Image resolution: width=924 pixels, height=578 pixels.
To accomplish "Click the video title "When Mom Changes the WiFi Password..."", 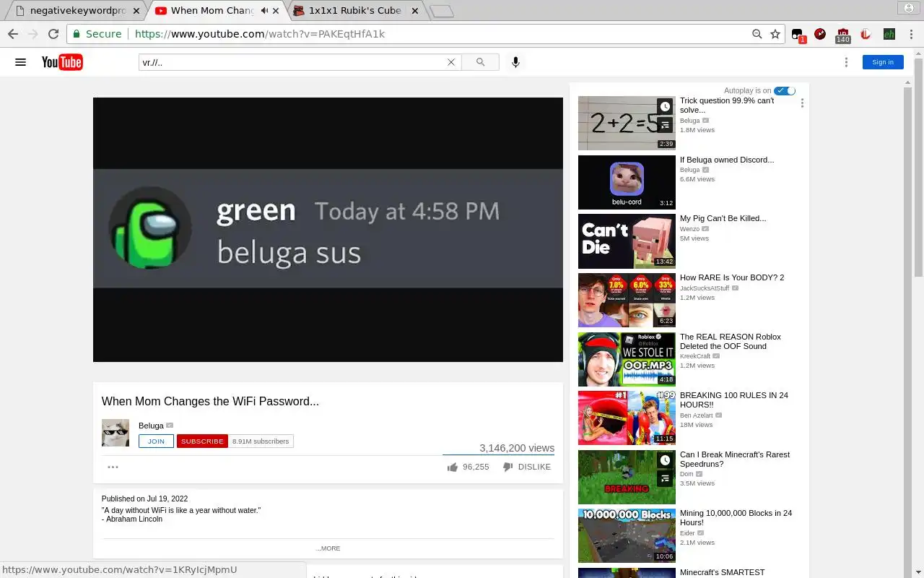I will 210,401.
